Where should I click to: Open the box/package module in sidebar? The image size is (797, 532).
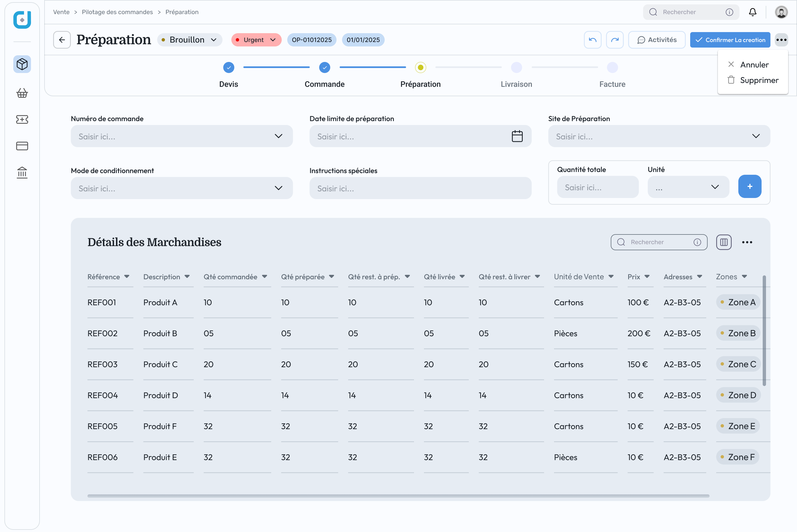(x=22, y=64)
